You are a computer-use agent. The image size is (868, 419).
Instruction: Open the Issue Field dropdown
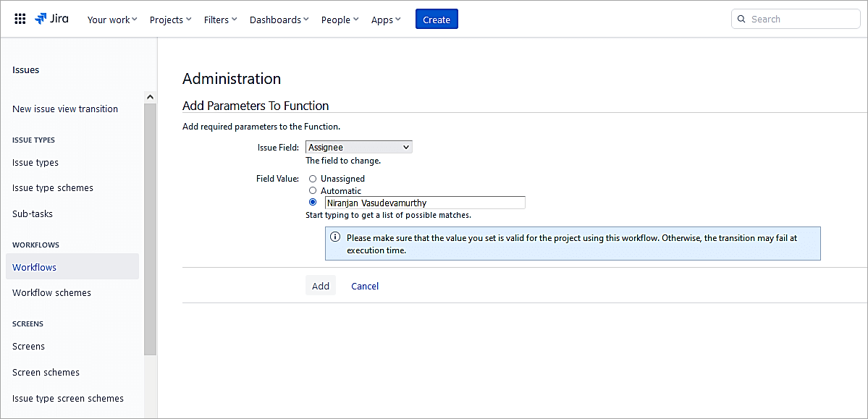tap(358, 146)
